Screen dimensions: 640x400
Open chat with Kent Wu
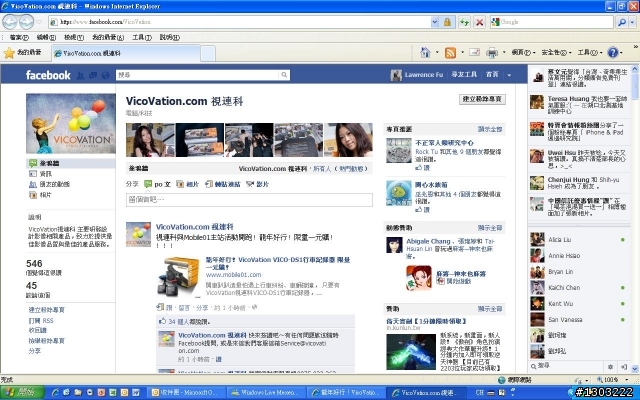coord(579,304)
